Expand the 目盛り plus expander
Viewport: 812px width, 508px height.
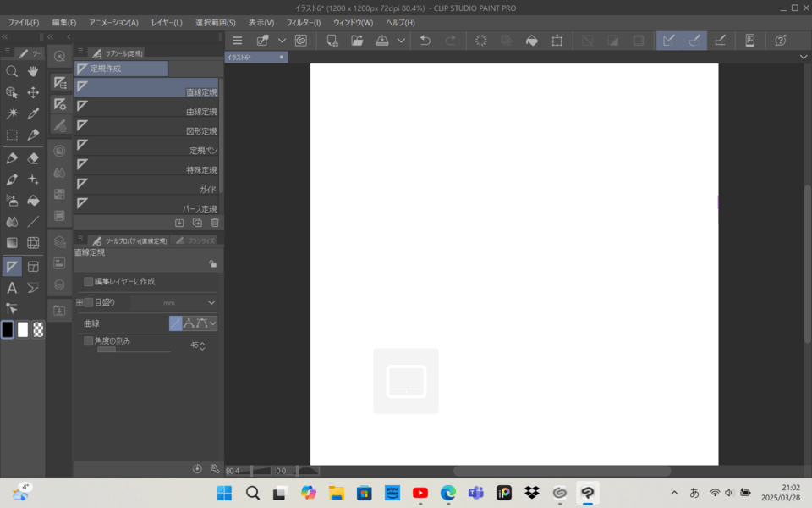coord(80,302)
